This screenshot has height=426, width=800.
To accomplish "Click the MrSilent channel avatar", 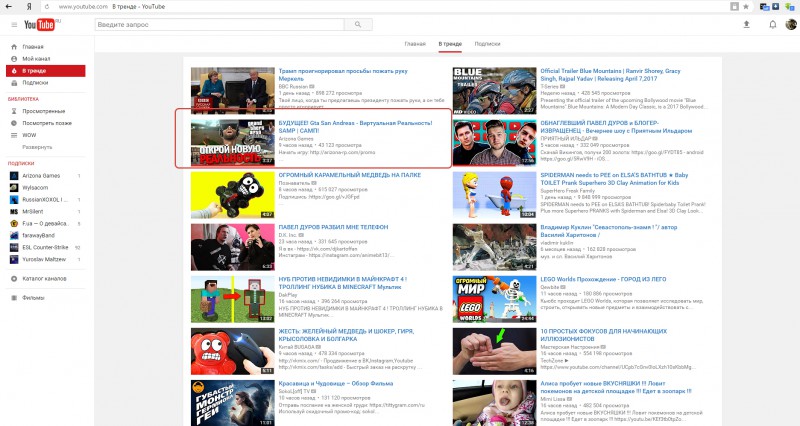I will 14,211.
